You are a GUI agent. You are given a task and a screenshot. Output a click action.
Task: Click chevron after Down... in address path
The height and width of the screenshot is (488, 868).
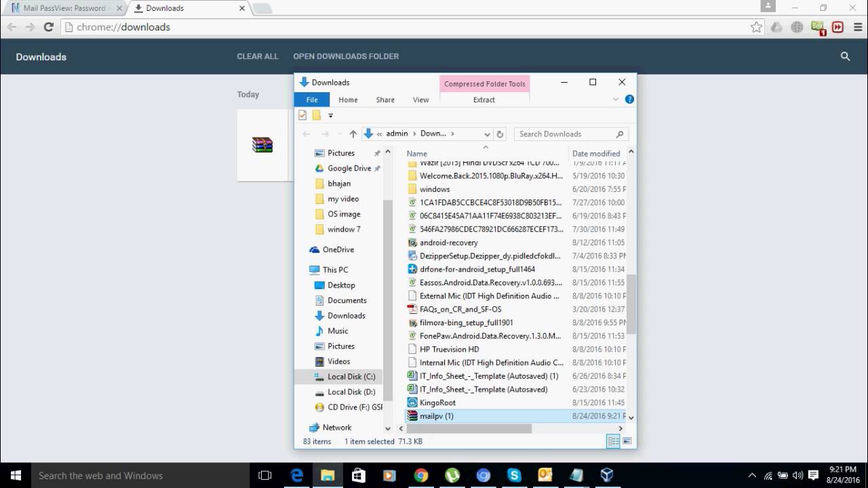click(452, 134)
